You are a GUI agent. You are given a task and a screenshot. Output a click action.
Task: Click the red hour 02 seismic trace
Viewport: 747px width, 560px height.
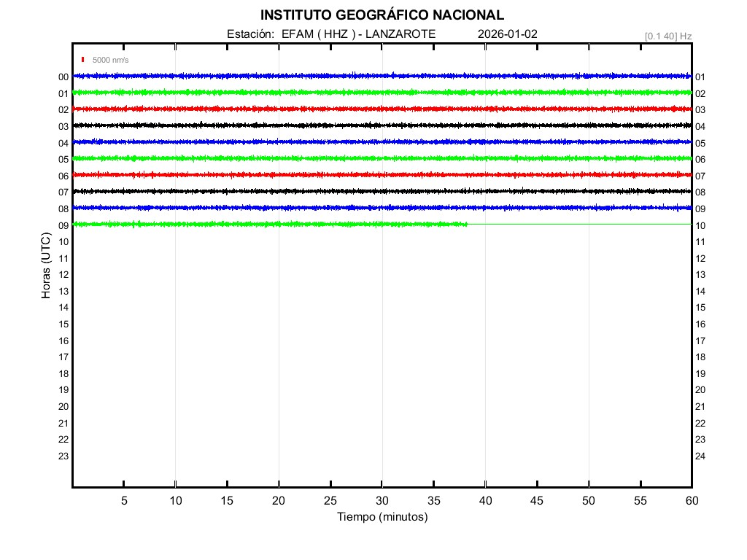coord(382,109)
